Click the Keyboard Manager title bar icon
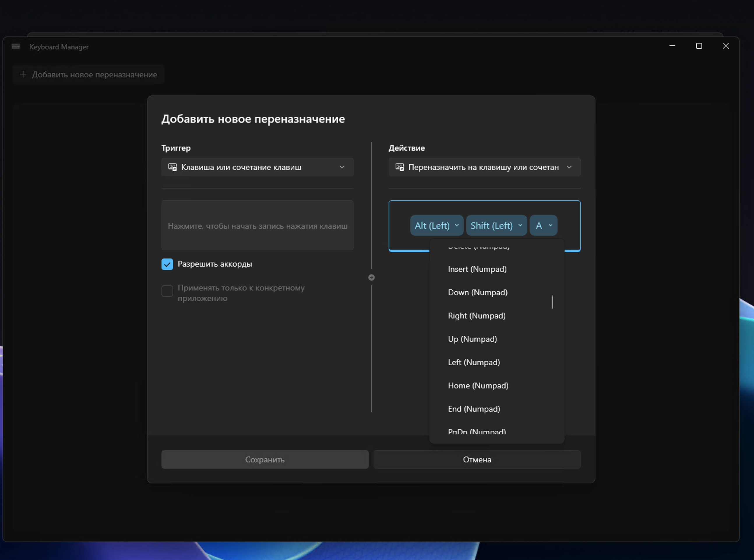754x560 pixels. coord(16,46)
